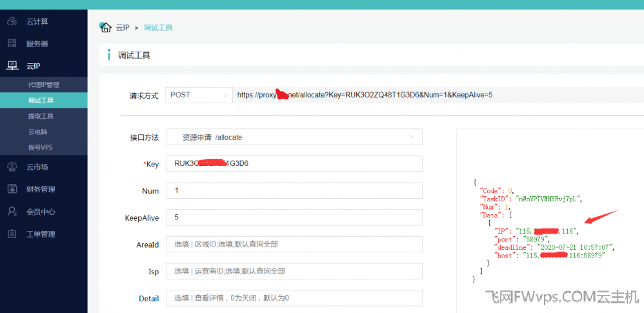Go to 代理IP管理 submenu item
This screenshot has width=644, height=313.
44,85
